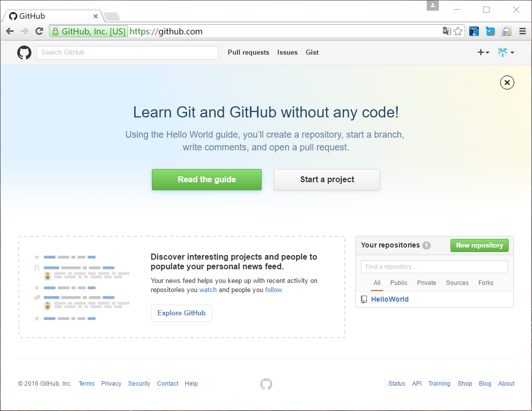Open Gist in the header
532x411 pixels.
tap(312, 52)
